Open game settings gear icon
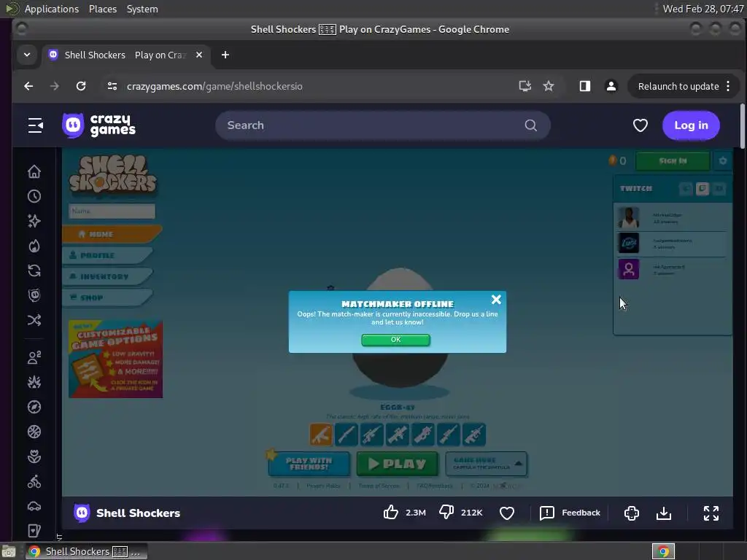Image resolution: width=747 pixels, height=560 pixels. pos(723,161)
